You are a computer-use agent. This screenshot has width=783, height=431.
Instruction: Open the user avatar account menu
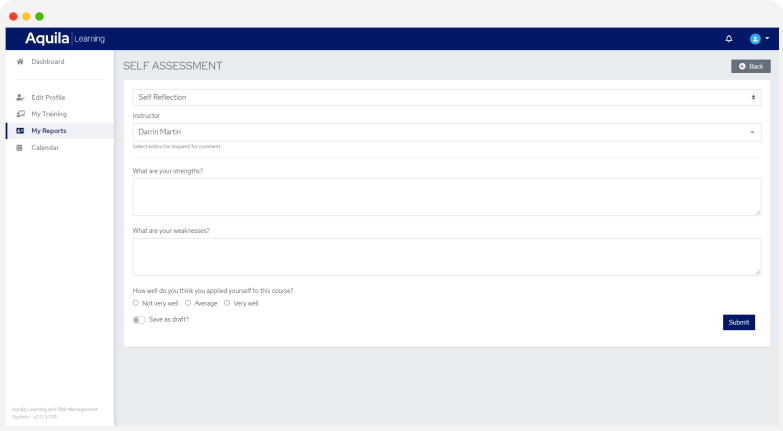point(755,39)
